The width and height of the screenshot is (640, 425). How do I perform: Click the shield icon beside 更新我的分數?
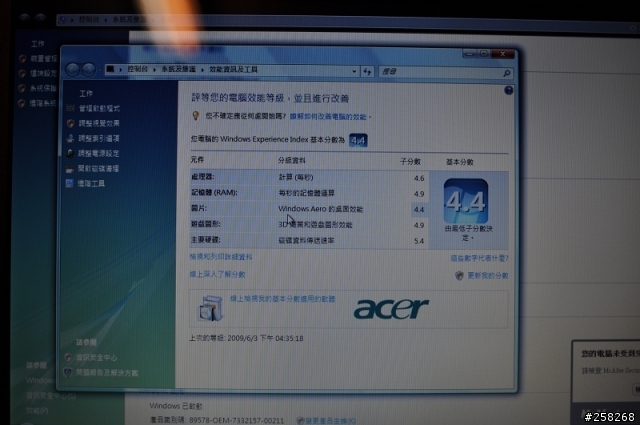(x=459, y=276)
